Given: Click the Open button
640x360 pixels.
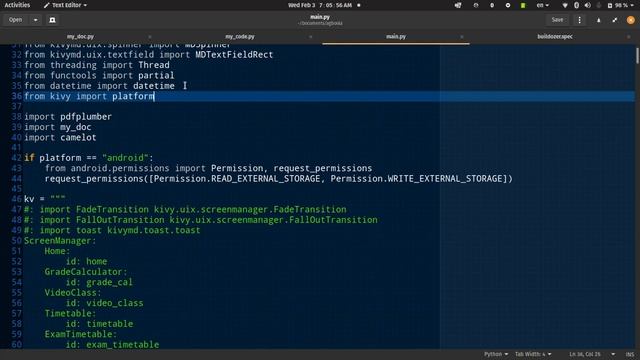Looking at the screenshot, I should click(x=16, y=20).
